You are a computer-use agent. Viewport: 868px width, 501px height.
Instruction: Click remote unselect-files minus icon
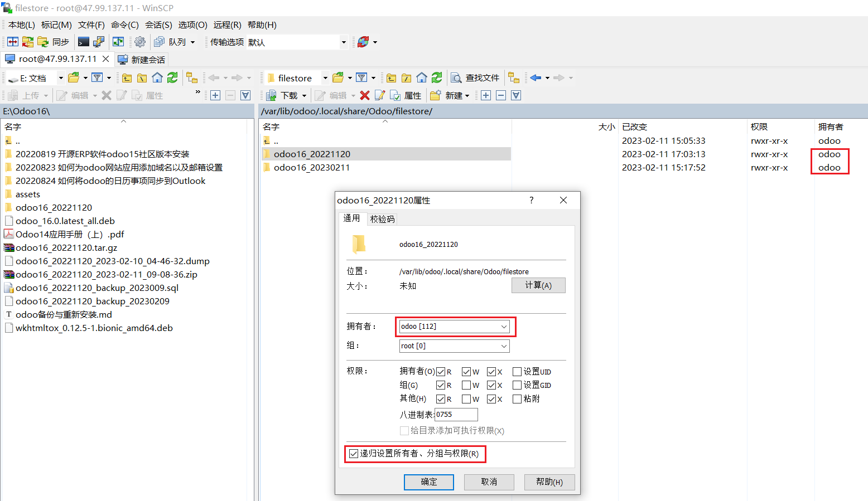[x=501, y=95]
